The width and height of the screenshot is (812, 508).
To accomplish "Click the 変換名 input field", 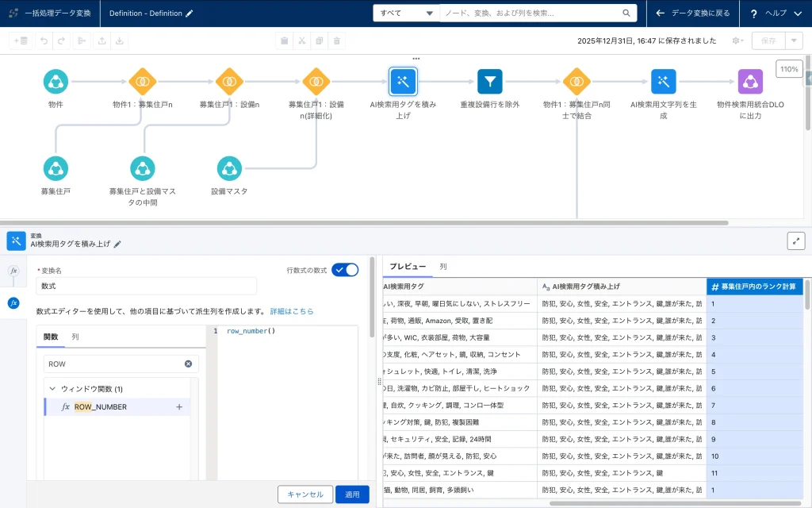I will 147,286.
